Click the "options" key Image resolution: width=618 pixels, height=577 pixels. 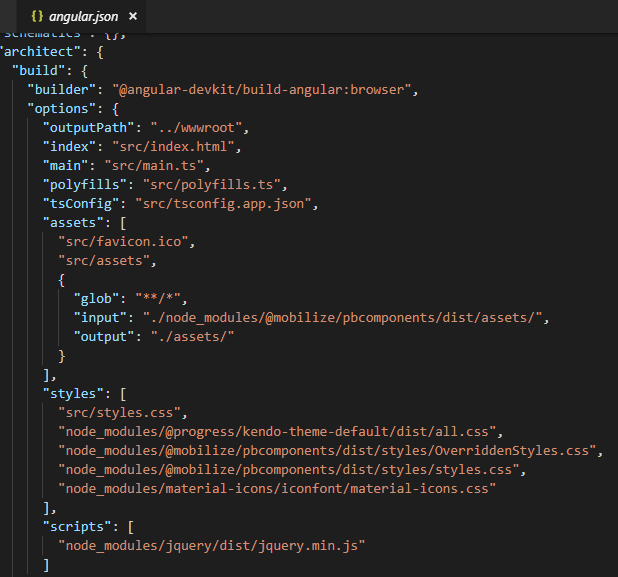pos(61,109)
